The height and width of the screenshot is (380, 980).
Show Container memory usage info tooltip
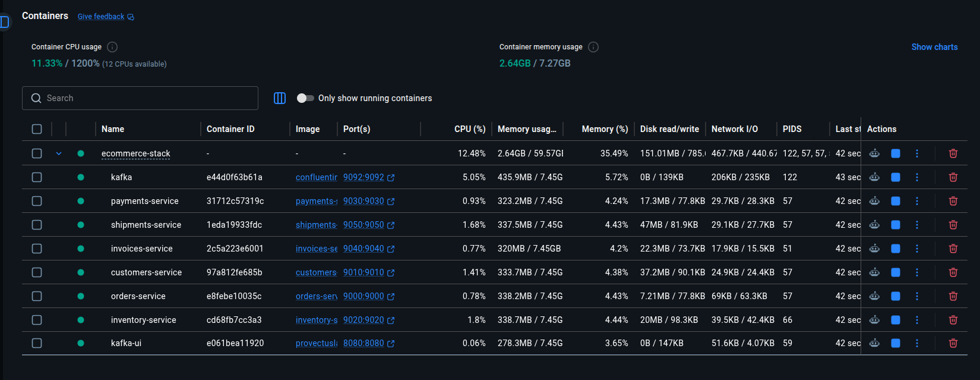point(593,47)
